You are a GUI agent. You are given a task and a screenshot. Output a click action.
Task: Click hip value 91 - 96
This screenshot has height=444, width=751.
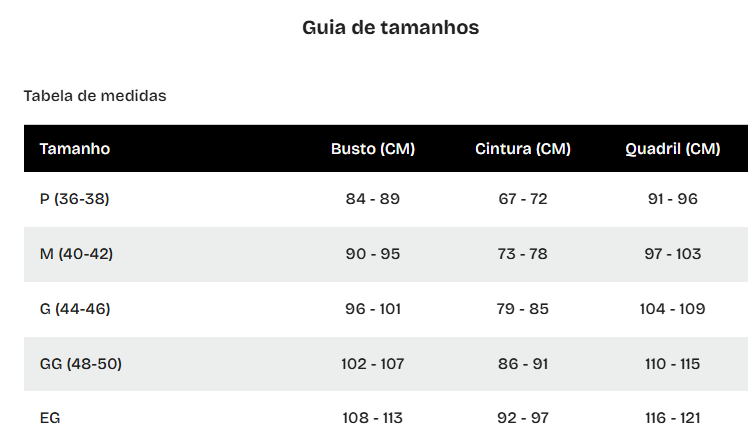(673, 199)
